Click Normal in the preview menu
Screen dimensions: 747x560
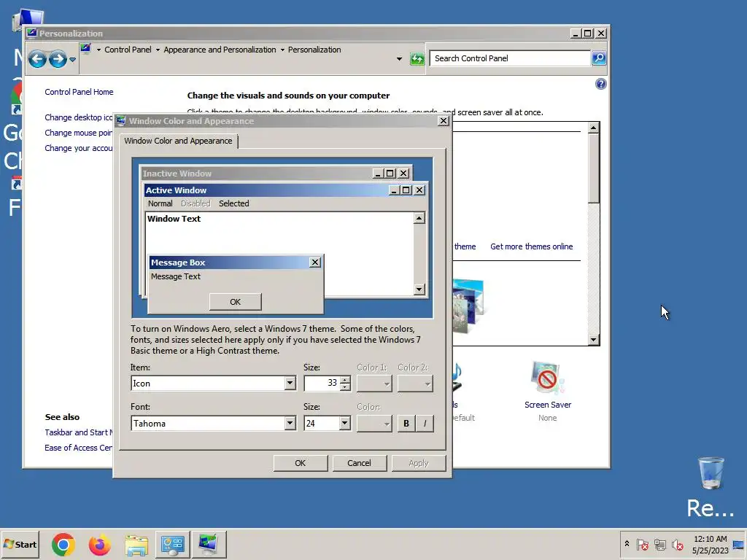160,203
